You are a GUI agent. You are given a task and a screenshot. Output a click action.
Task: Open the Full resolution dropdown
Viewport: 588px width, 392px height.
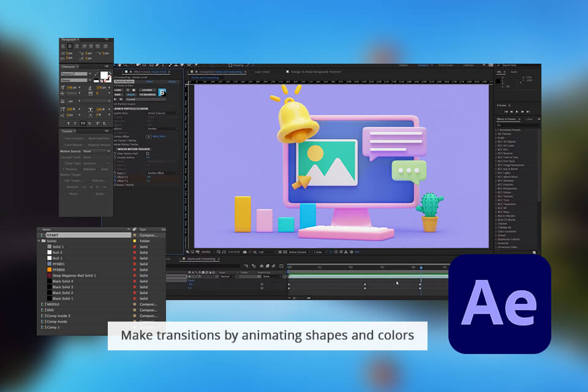[267, 252]
